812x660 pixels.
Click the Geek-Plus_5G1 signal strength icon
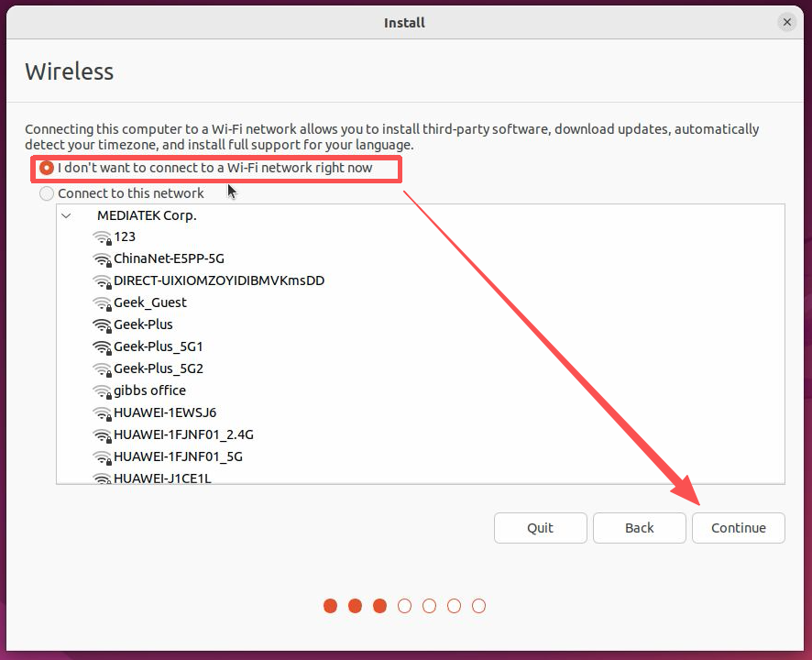point(102,347)
